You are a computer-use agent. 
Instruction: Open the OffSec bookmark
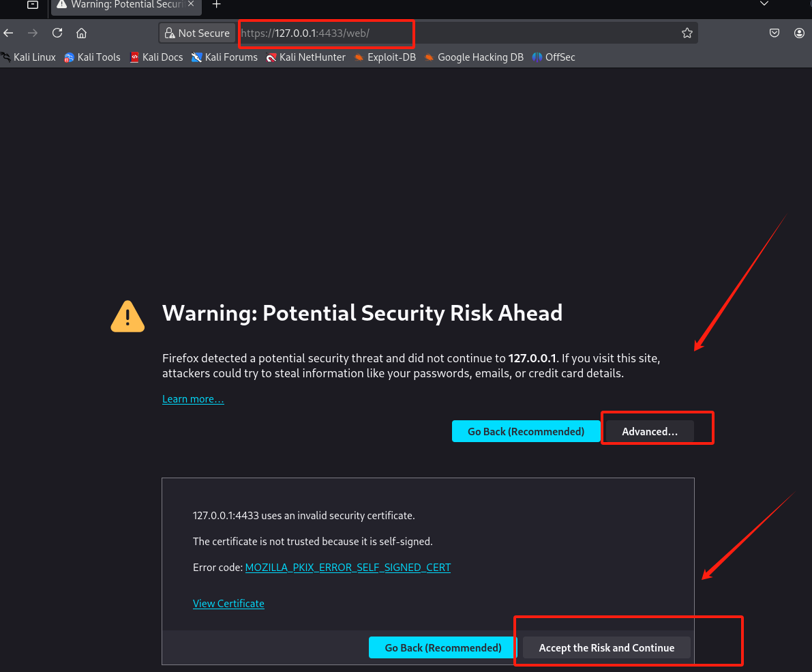[x=554, y=57]
